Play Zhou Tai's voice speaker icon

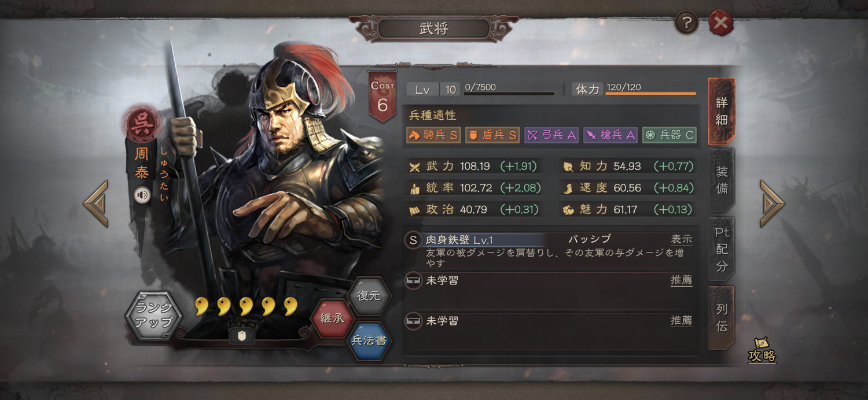tap(142, 195)
